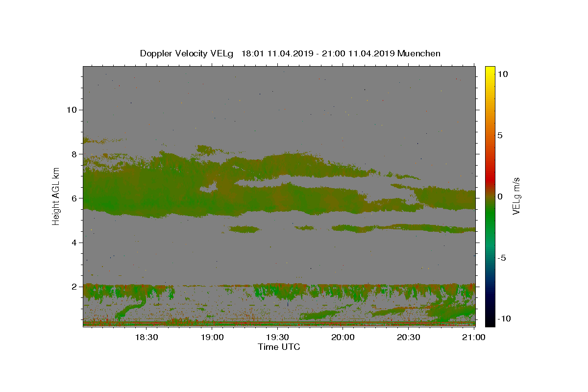Click the 21:00 time tick label
This screenshot has width=588, height=392.
point(474,337)
